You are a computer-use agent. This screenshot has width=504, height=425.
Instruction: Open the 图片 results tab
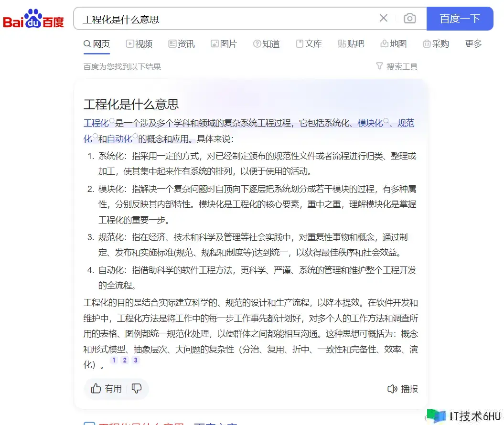click(224, 44)
